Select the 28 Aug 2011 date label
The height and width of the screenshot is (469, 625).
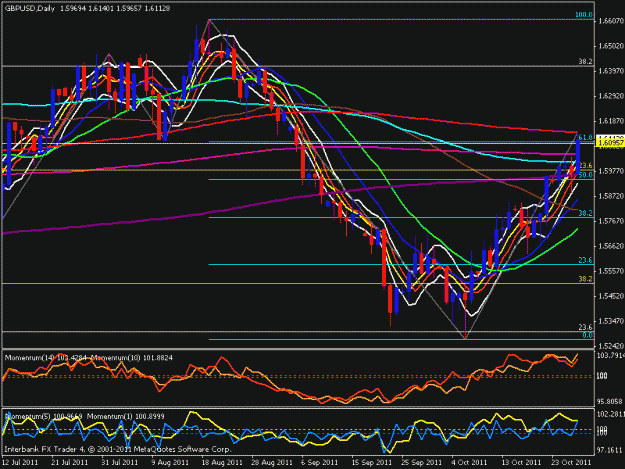271,462
